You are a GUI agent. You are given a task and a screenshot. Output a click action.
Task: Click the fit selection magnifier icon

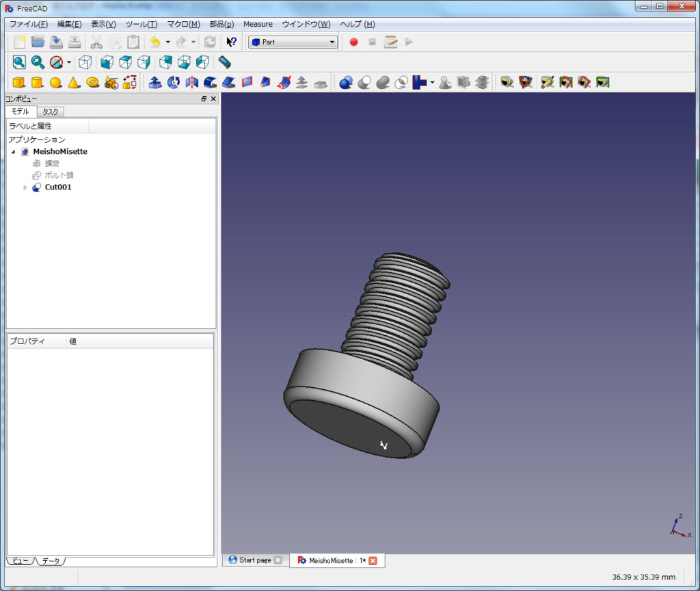[x=38, y=62]
